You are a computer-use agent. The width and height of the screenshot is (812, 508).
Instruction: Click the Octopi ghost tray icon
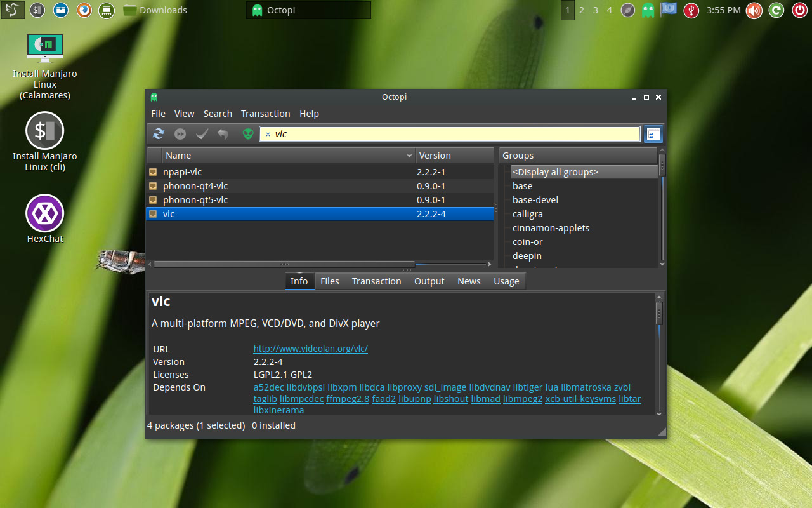[648, 10]
